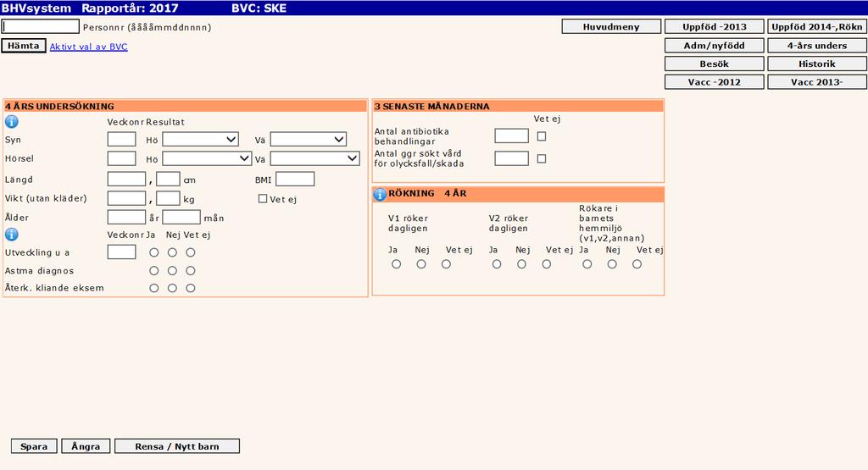Select Vet ej radio for Återk. kliande eksem
868x470 pixels.
191,288
